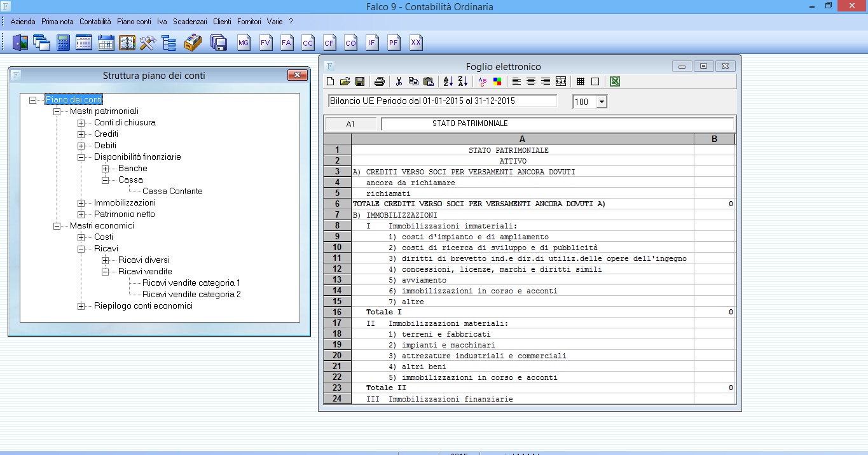Print the spreadsheet

(x=380, y=81)
